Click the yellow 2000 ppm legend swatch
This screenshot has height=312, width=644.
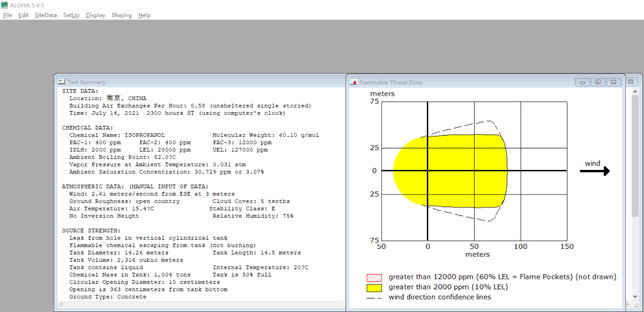coord(374,288)
